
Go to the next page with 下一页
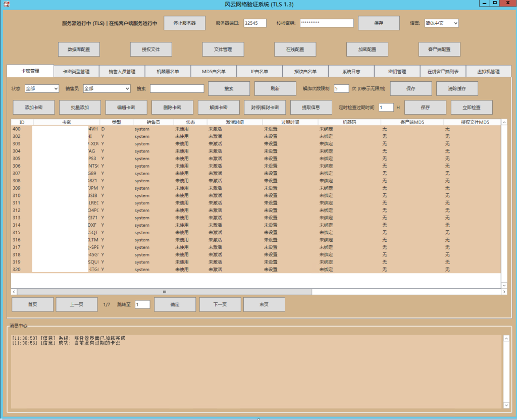(220, 304)
